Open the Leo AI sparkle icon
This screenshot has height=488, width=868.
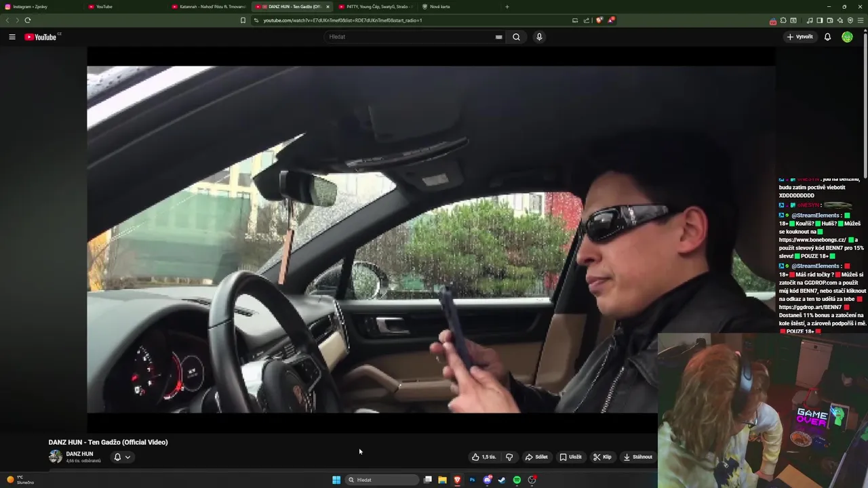pyautogui.click(x=840, y=20)
